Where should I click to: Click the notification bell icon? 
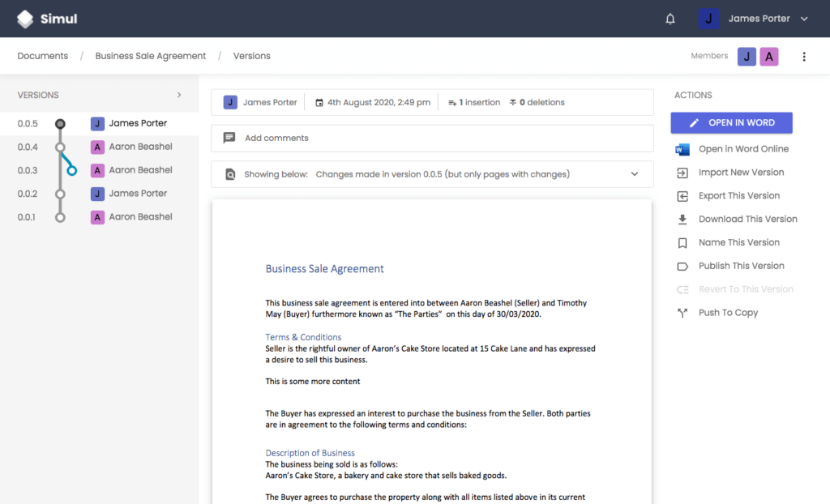pyautogui.click(x=670, y=19)
